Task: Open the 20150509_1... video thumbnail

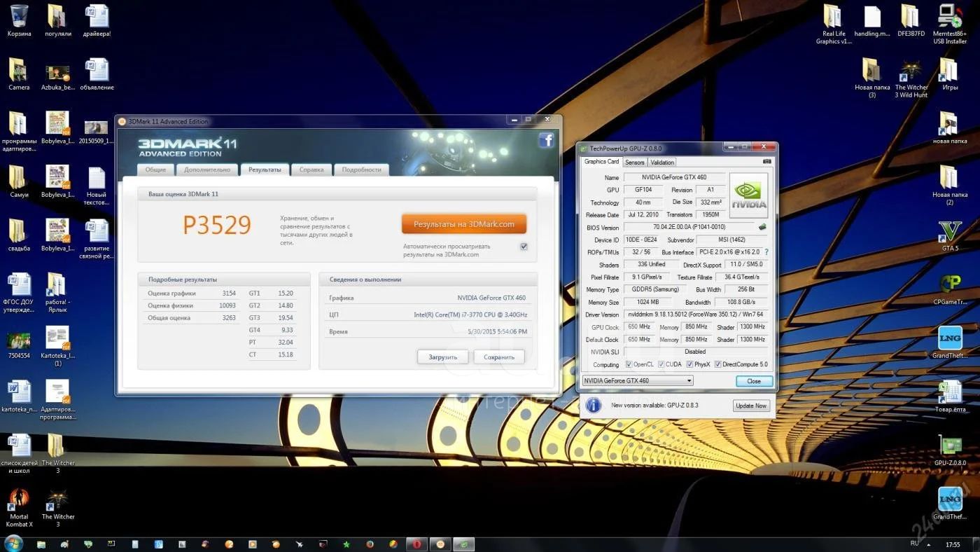Action: coord(96,127)
